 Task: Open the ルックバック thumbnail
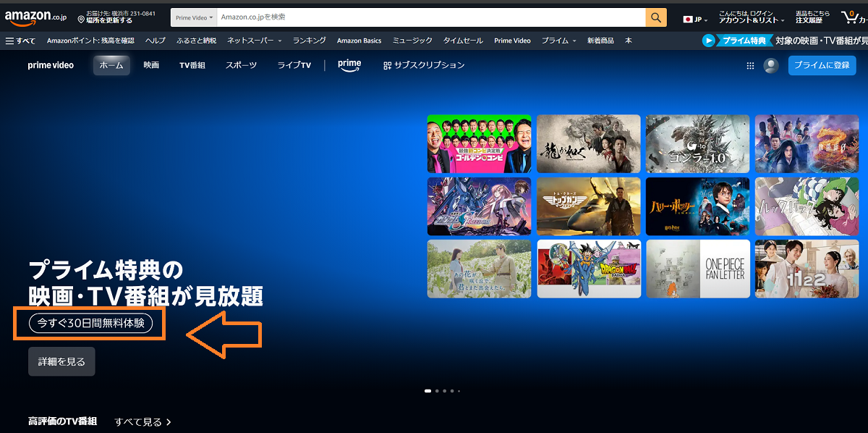(807, 206)
